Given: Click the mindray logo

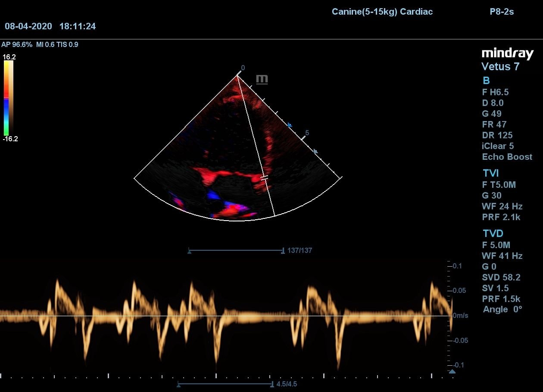Looking at the screenshot, I should (x=507, y=53).
